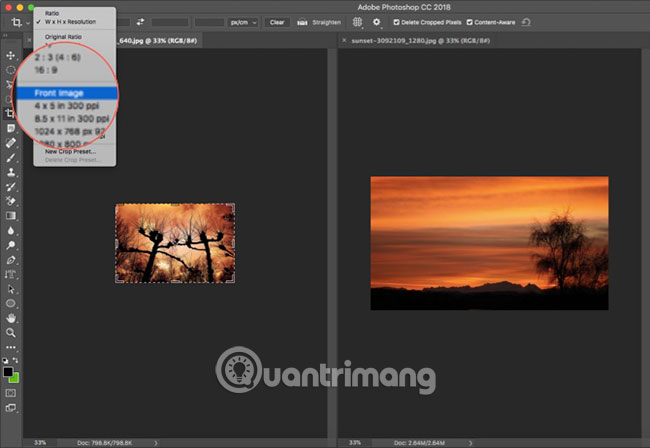The width and height of the screenshot is (650, 448).
Task: Click the tree silhouette photo in left window
Action: click(175, 243)
